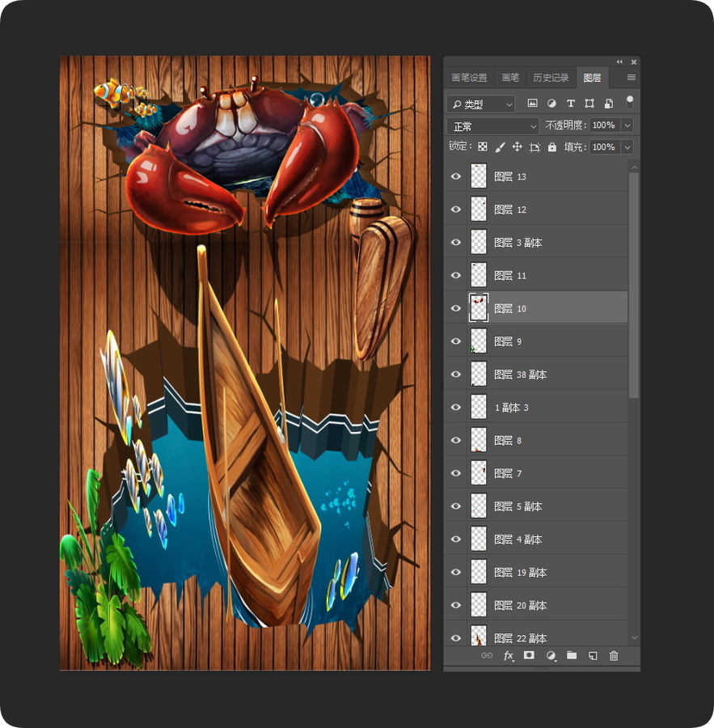Screen dimensions: 714x728
Task: Switch to the 画笔 tab
Action: [x=510, y=78]
